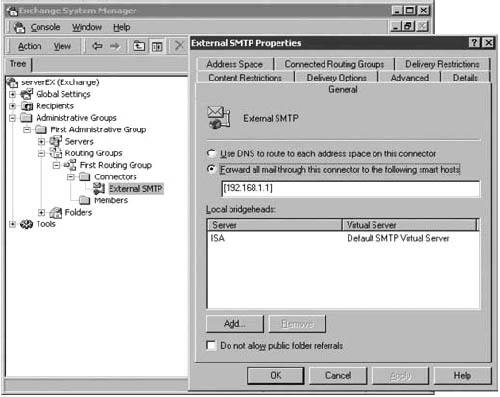Click the Forward arrow toolbar icon
Image resolution: width=500 pixels, height=397 pixels.
(x=115, y=46)
